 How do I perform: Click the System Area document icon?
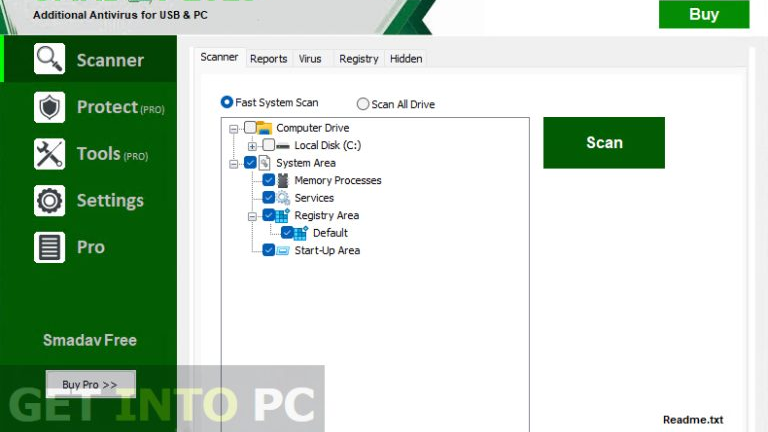point(264,163)
